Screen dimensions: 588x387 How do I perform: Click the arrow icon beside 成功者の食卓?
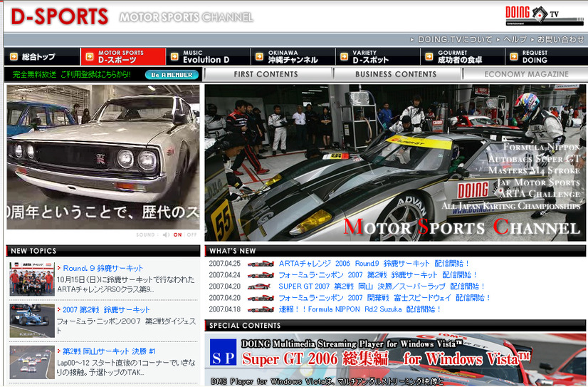(429, 57)
